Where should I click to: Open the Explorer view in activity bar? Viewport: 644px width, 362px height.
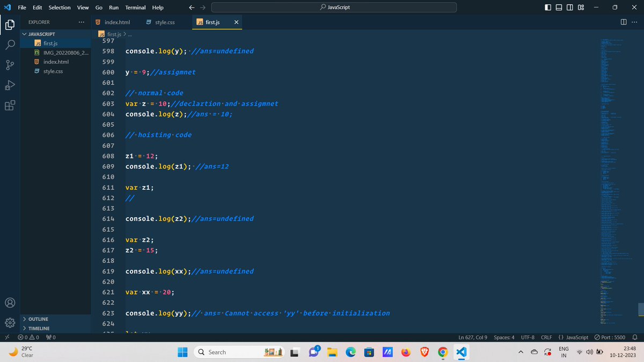tap(10, 25)
